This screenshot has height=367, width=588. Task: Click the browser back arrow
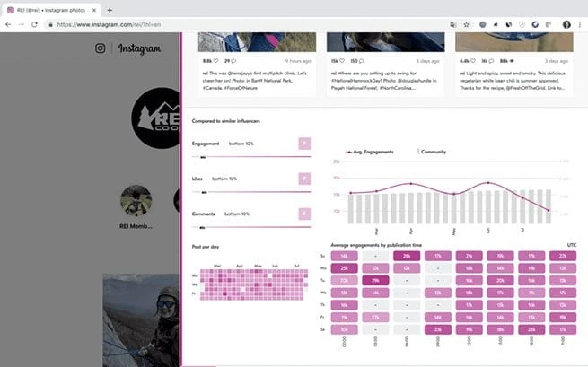coord(9,25)
